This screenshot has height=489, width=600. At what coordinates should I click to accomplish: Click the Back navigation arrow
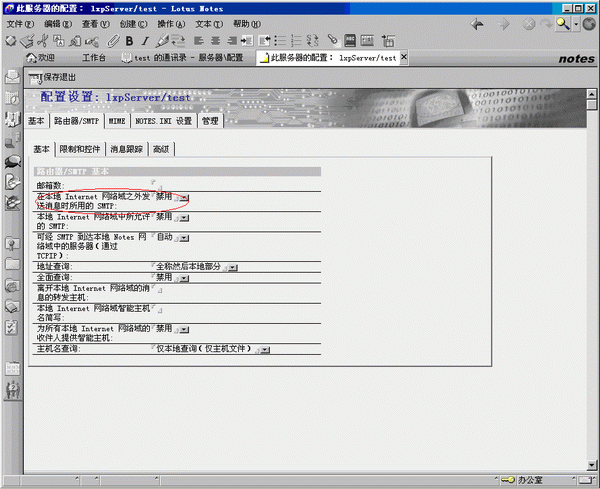point(477,24)
